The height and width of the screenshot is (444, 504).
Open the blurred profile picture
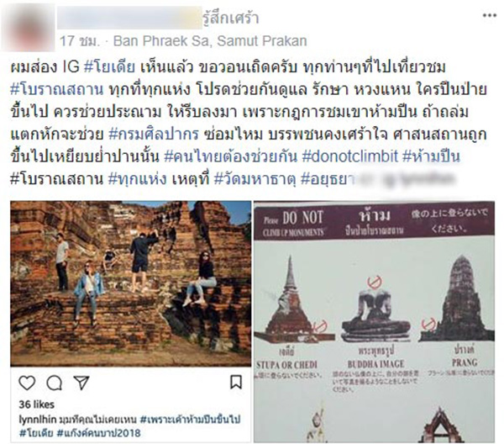pyautogui.click(x=28, y=28)
